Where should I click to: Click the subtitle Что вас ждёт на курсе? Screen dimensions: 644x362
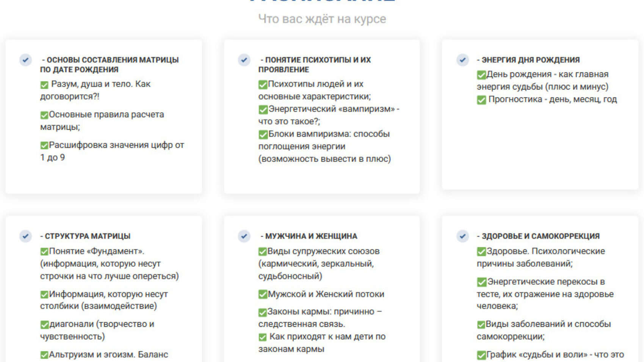[x=322, y=19]
